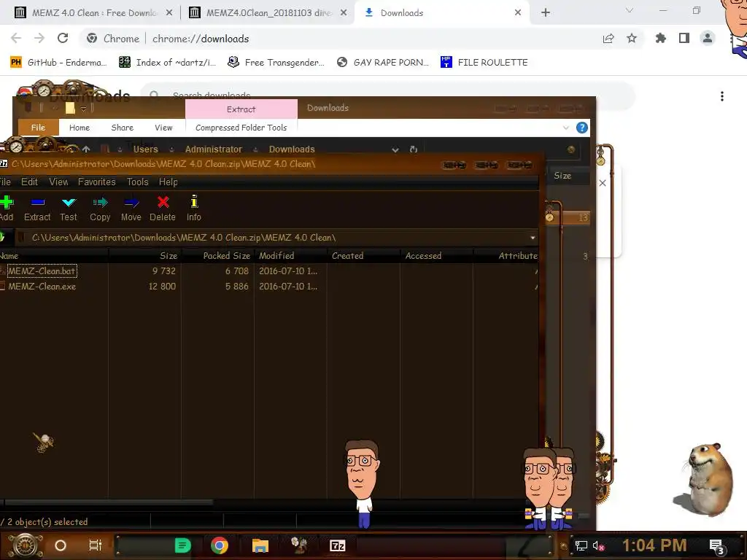The image size is (747, 560).
Task: Open Chrome Extensions puzzle icon
Action: [661, 38]
